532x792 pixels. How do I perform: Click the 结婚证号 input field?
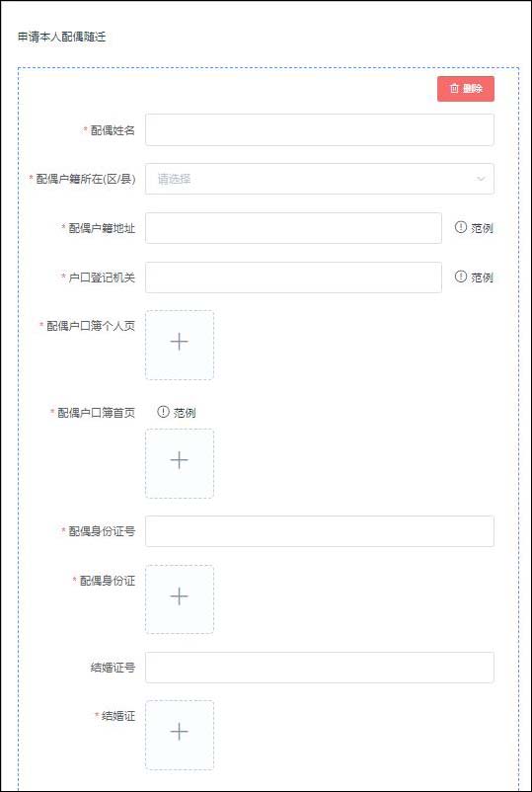click(x=320, y=668)
